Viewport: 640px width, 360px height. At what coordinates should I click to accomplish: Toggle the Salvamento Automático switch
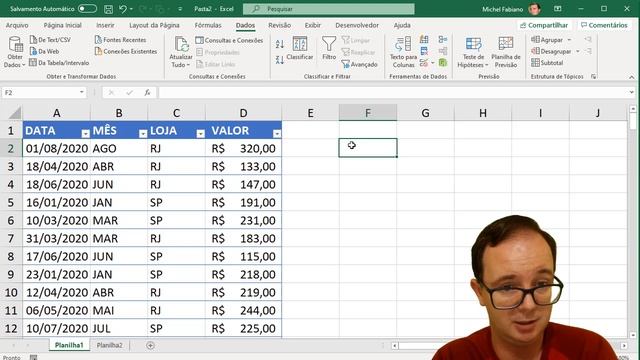tap(87, 9)
